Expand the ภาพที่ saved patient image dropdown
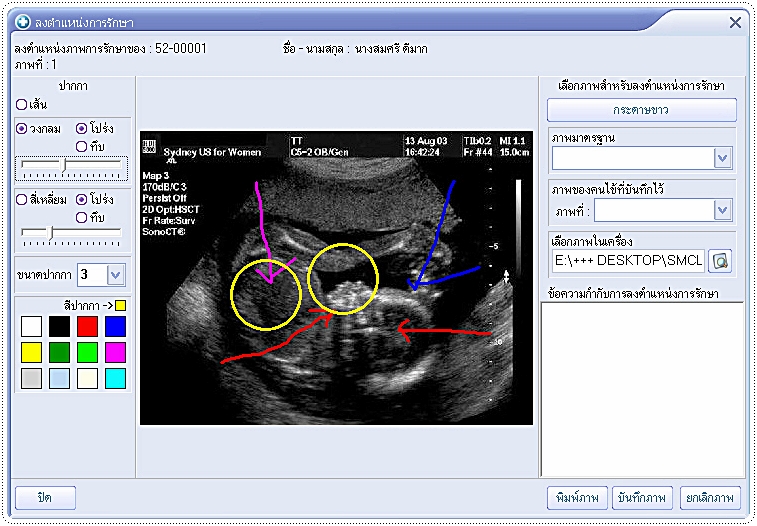757x526 pixels. [722, 210]
